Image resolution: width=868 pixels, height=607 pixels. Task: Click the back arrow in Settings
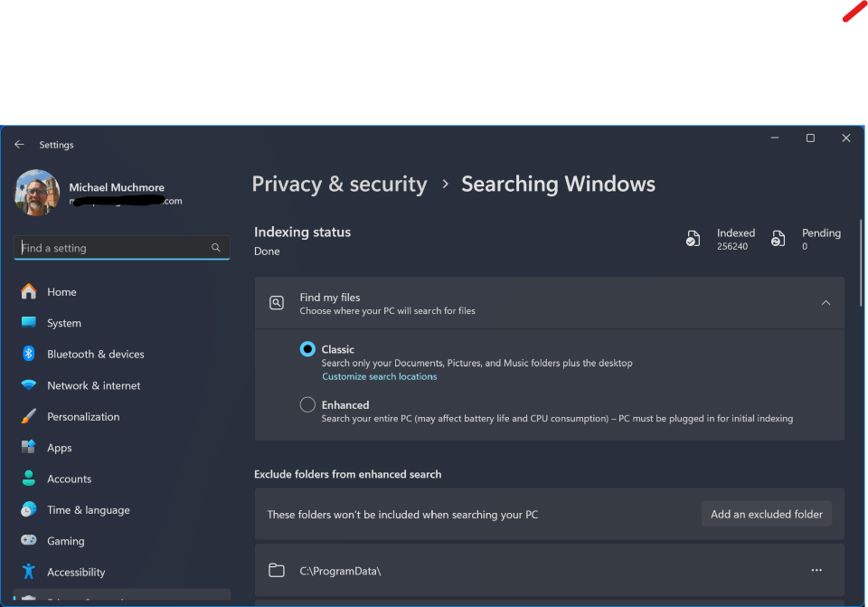[x=19, y=145]
